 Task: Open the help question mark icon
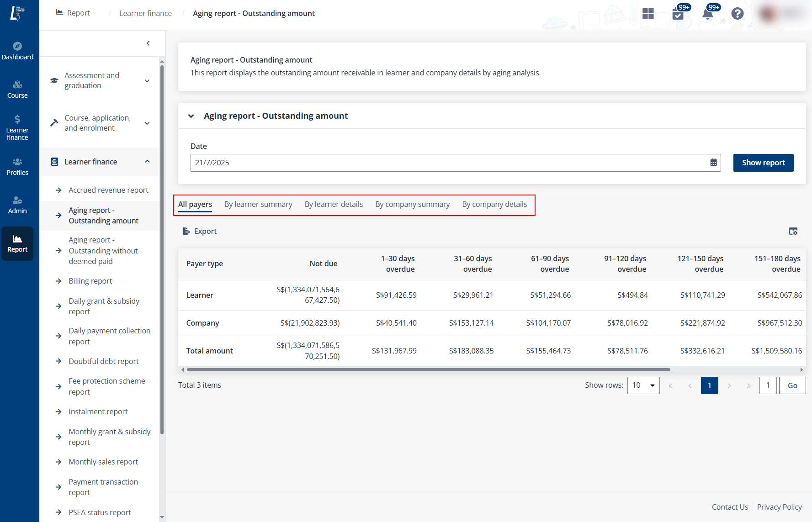coord(737,14)
